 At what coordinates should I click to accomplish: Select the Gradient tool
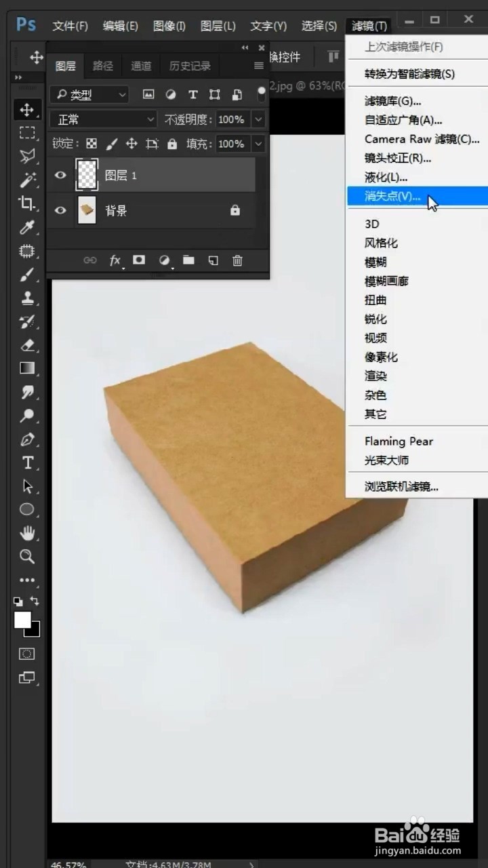tap(26, 368)
